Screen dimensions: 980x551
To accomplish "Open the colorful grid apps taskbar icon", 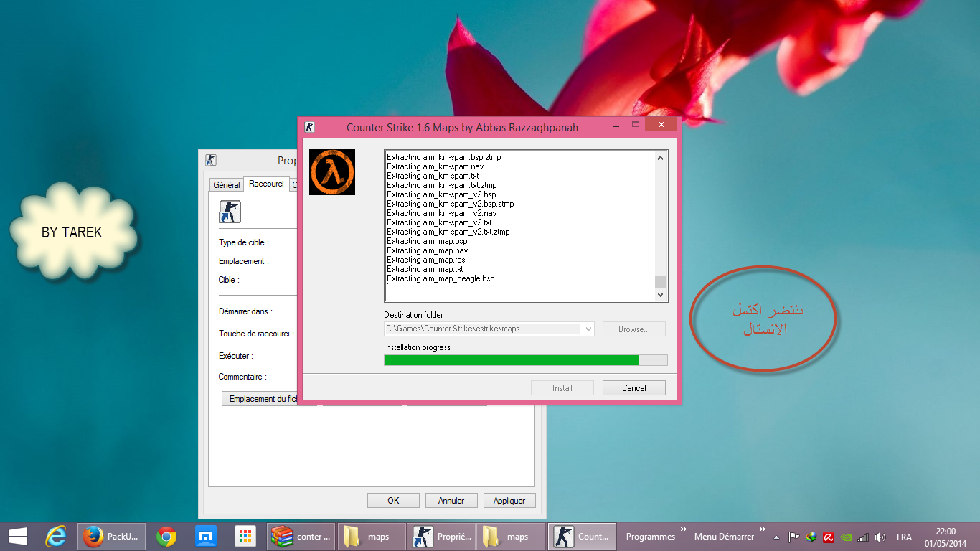I will [245, 536].
